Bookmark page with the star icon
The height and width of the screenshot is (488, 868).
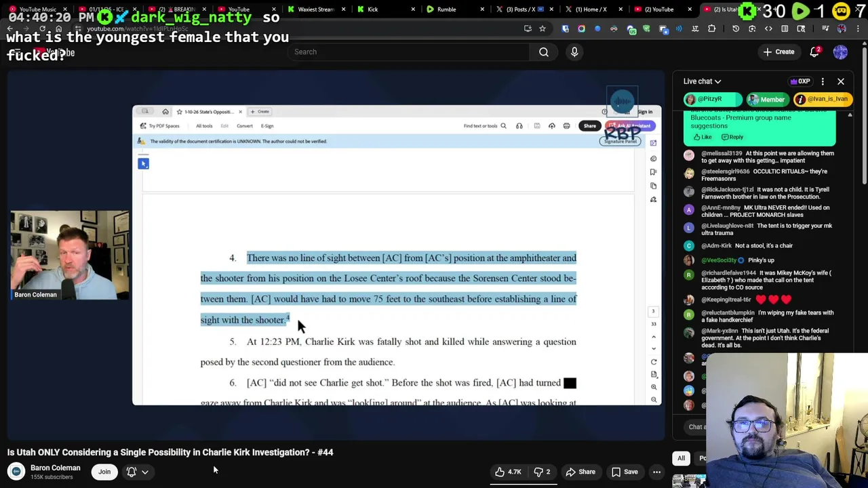(542, 28)
